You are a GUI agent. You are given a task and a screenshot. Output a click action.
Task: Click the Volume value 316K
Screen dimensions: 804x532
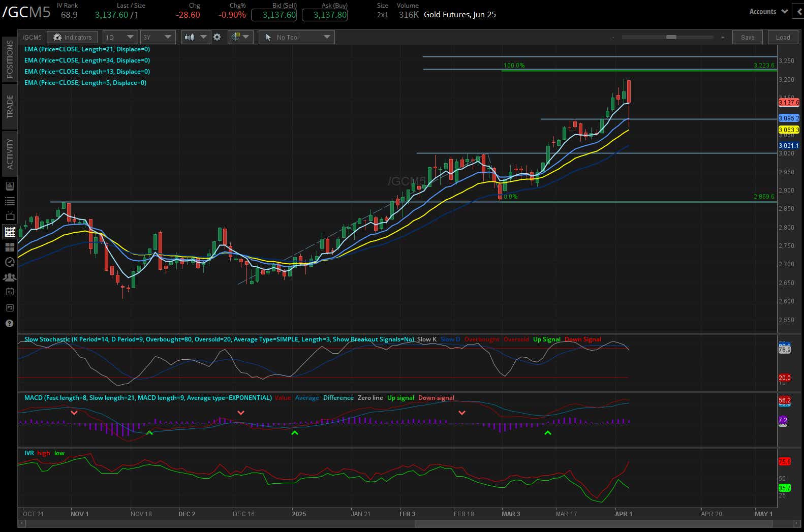coord(409,15)
